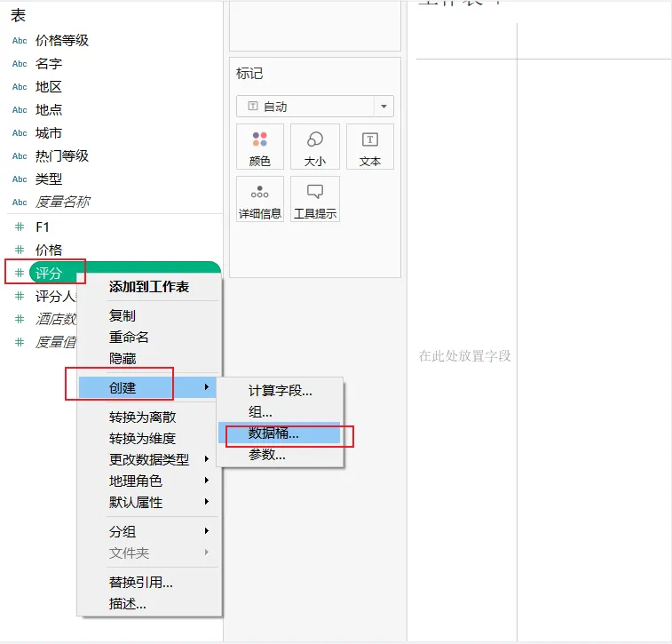Click the 大小 size mark button
This screenshot has height=644, width=672.
pos(315,147)
